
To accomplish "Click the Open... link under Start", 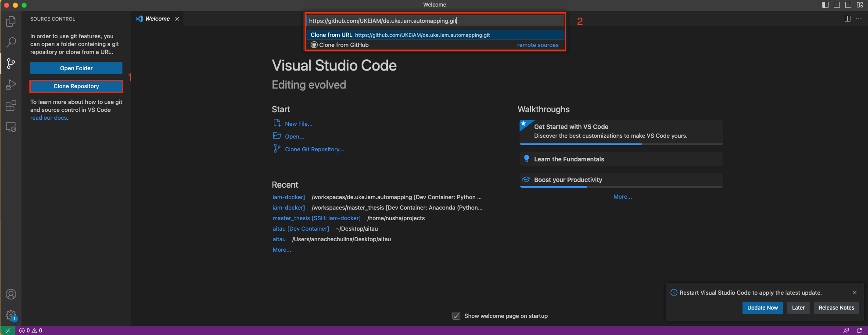I will (294, 137).
